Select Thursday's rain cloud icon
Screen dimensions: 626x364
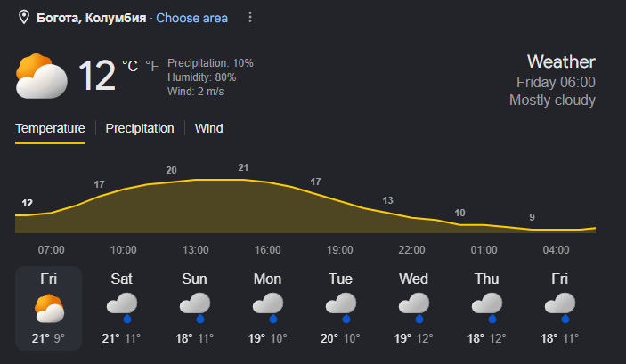487,308
